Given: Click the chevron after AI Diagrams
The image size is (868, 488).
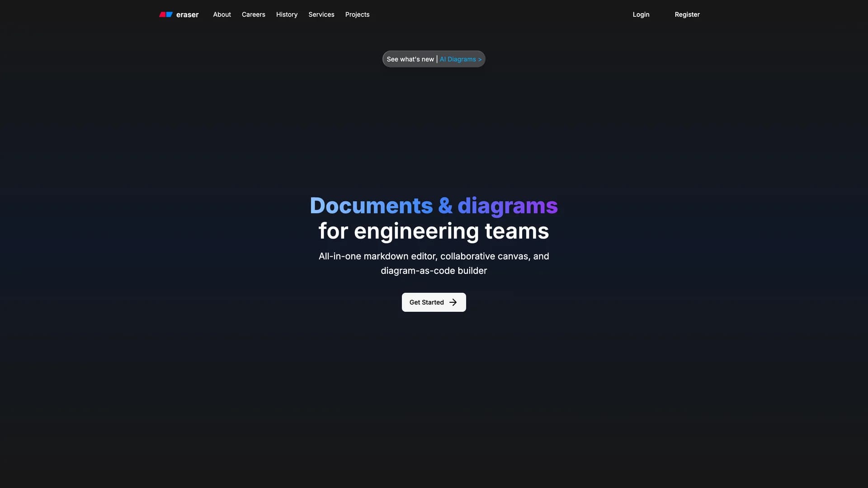Looking at the screenshot, I should point(480,60).
